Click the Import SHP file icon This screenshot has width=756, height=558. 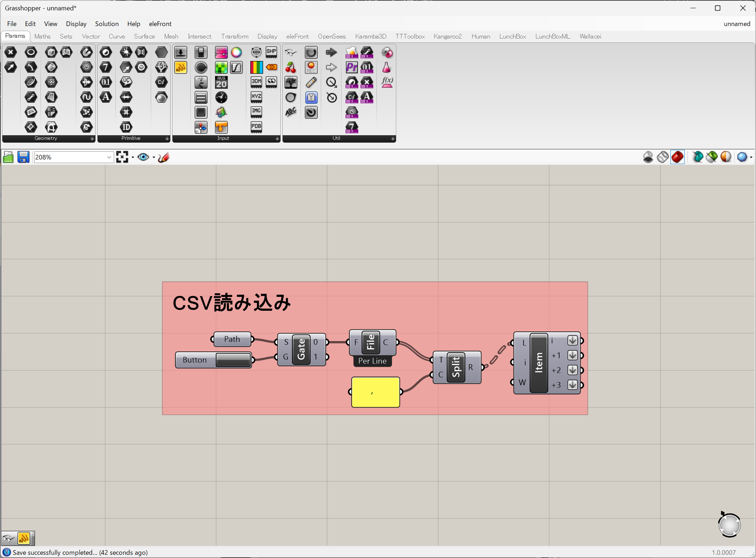(271, 52)
